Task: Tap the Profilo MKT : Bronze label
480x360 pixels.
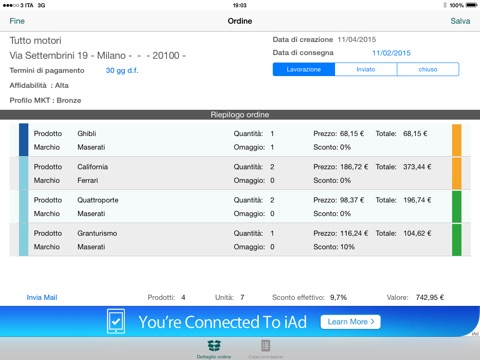Action: (45, 100)
